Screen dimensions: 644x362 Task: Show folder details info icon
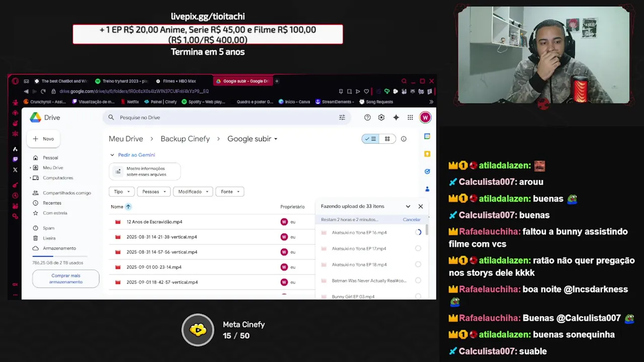pyautogui.click(x=404, y=139)
